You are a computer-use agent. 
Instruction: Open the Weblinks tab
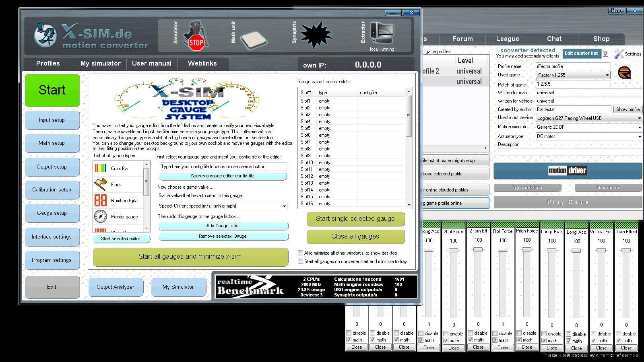(202, 64)
